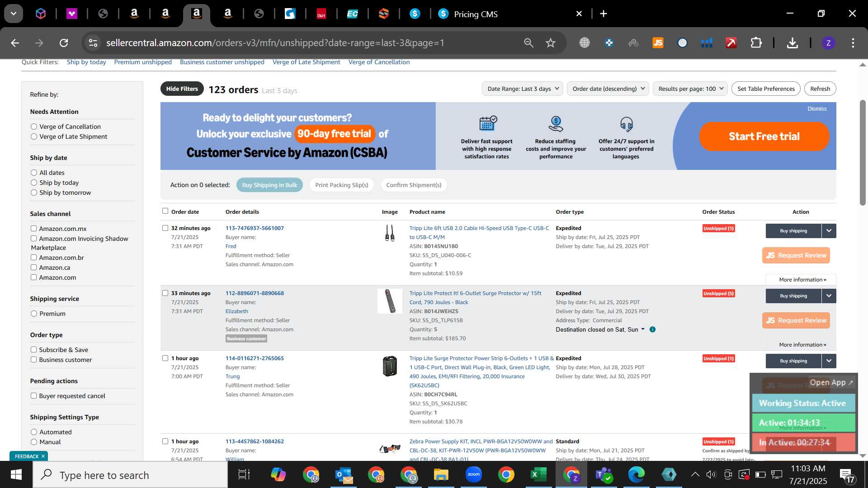Apply Business customer unshipped quick filter
This screenshot has height=488, width=868.
pos(222,62)
